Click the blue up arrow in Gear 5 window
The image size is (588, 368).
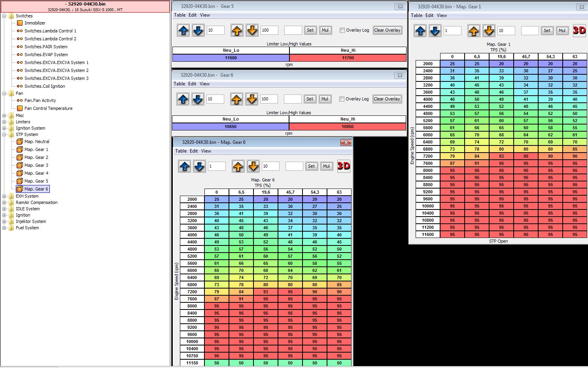pos(183,30)
